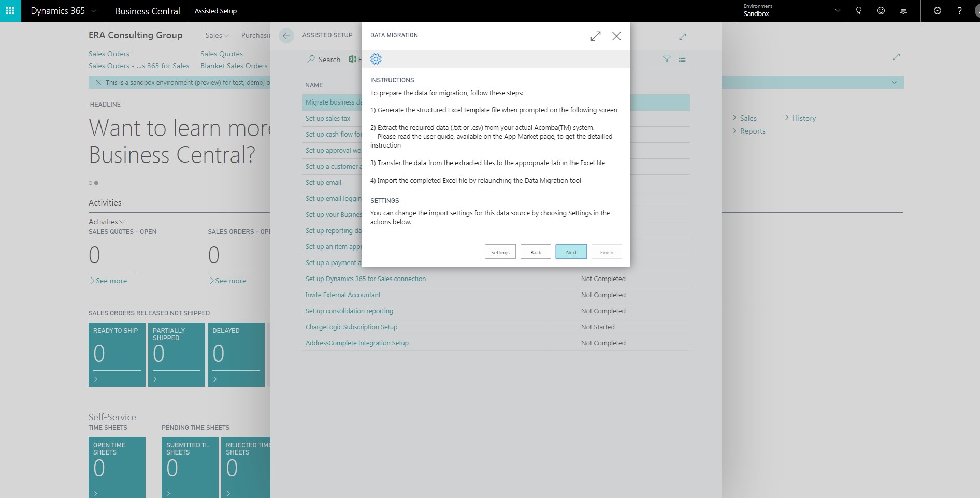
Task: Select the first headline pager dot
Action: click(x=90, y=183)
